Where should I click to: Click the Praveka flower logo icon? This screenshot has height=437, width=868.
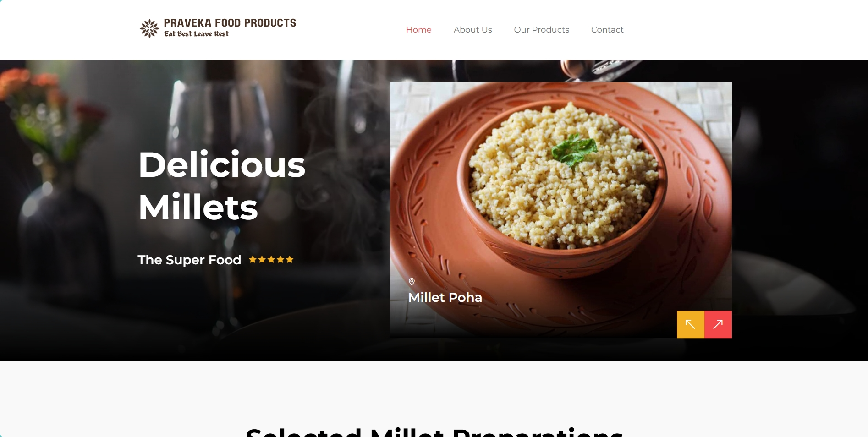pos(149,28)
